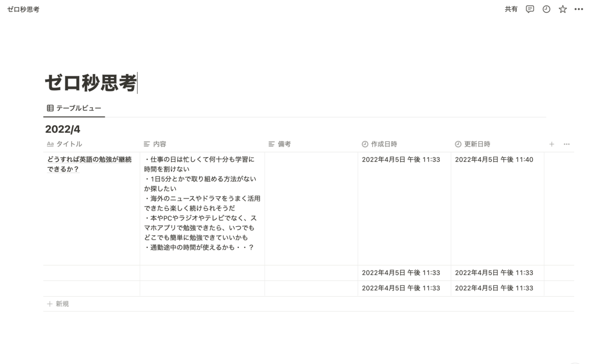Click the page title ゼロ秒思考 heading
Viewport: 590px width, 364px height.
tap(91, 83)
